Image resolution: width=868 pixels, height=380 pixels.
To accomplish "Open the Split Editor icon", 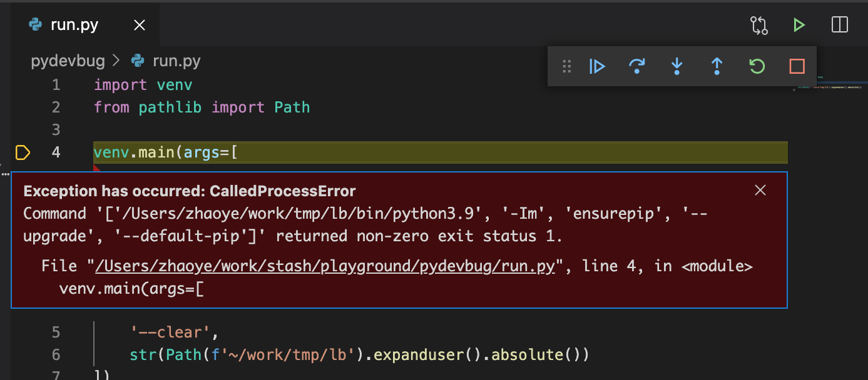I will point(839,25).
